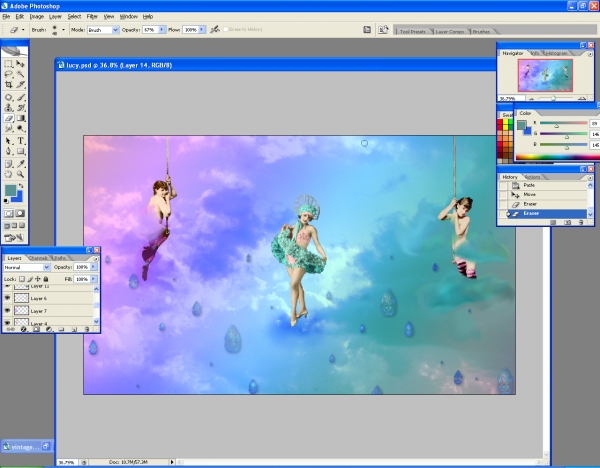600x468 pixels.
Task: Open the Brush preset picker arrow
Action: tap(63, 29)
